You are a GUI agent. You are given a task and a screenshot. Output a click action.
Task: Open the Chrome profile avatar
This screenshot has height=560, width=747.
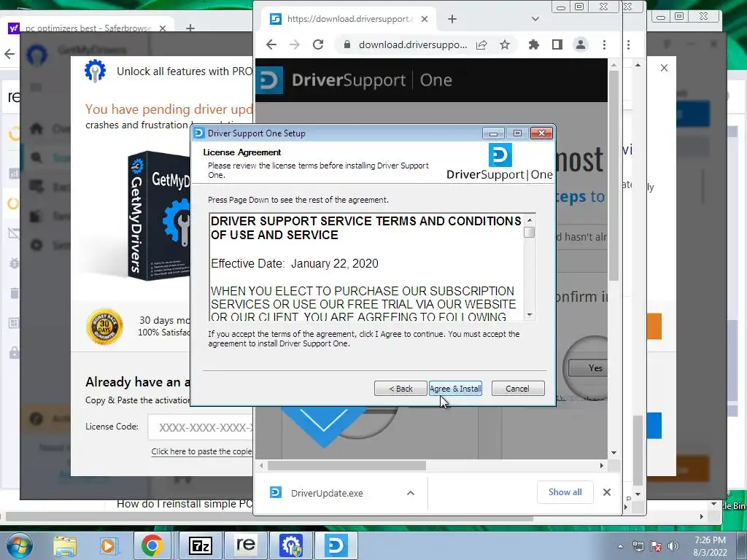pos(580,44)
